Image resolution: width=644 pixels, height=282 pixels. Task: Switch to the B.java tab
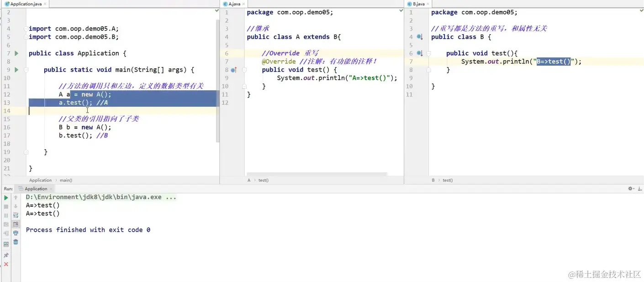point(418,4)
